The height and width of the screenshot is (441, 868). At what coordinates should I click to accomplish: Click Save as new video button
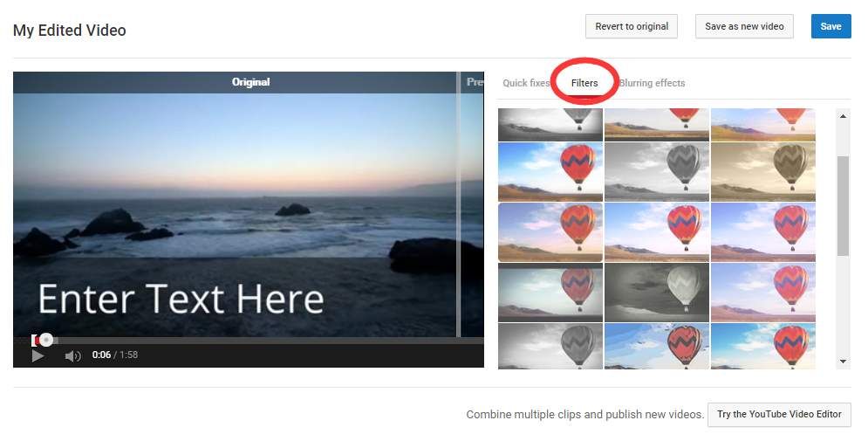click(744, 26)
